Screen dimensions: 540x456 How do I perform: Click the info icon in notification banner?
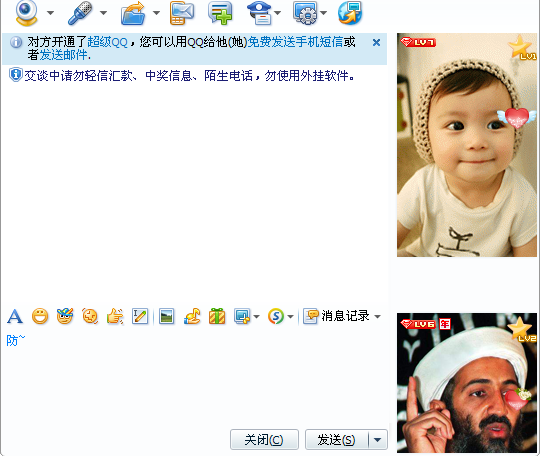[15, 42]
